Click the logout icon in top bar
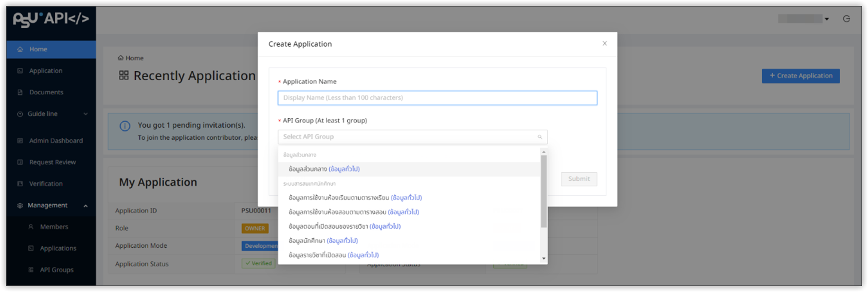The width and height of the screenshot is (868, 292). pos(846,19)
